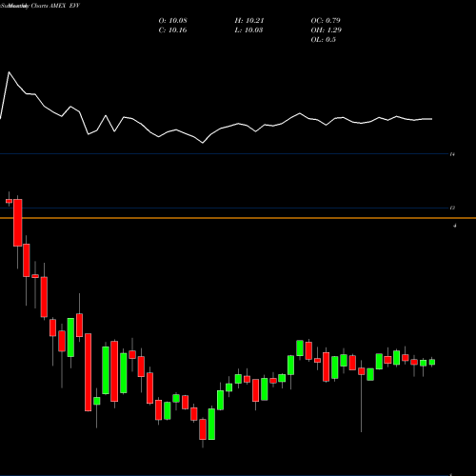Click the open price value "O: 10.08"
The height and width of the screenshot is (476, 476).
tap(172, 21)
